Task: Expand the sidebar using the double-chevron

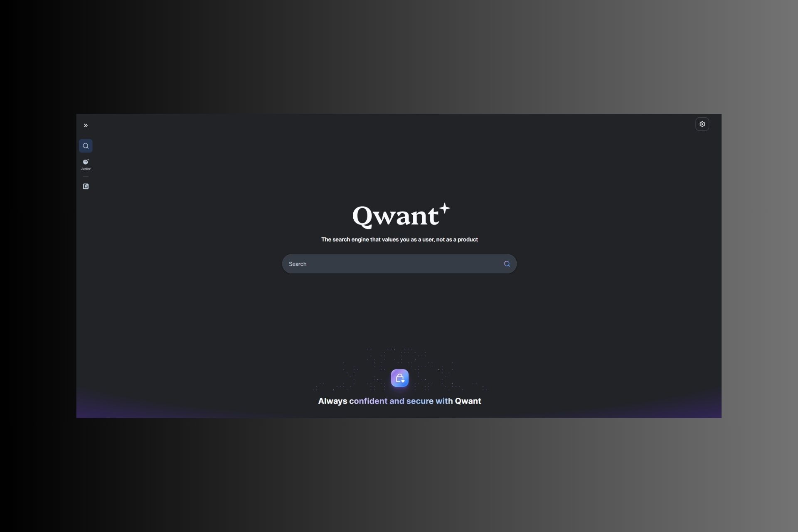Action: tap(85, 125)
